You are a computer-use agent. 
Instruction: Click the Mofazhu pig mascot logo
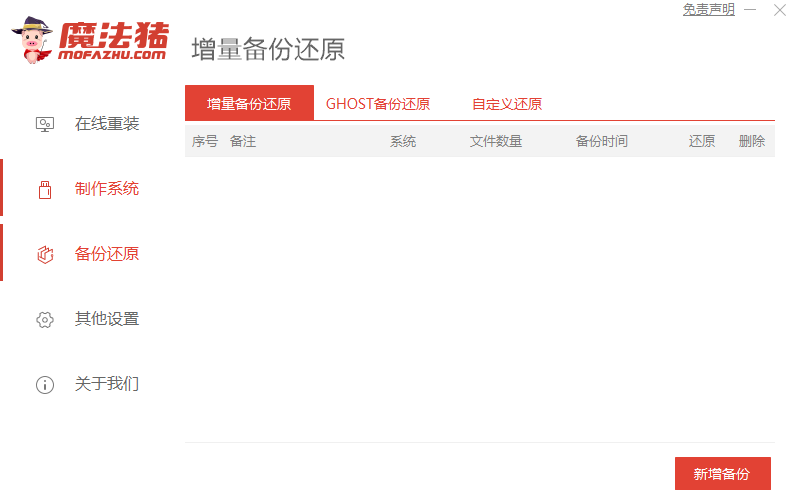coord(32,40)
